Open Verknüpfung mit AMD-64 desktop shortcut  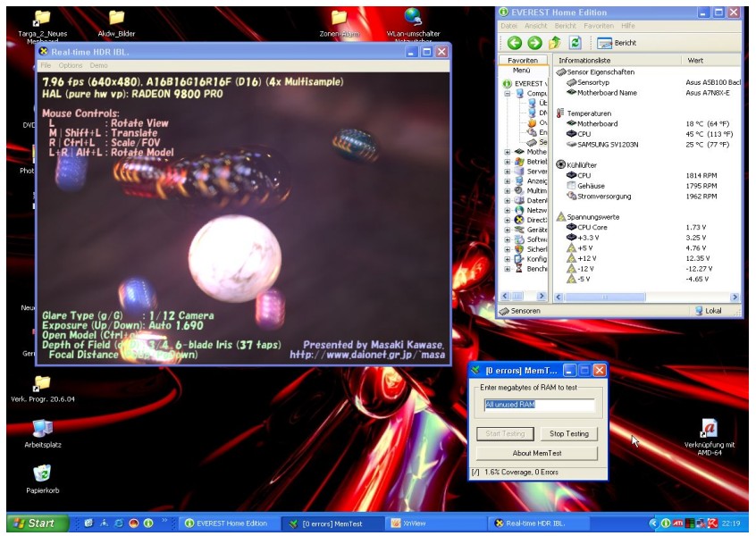710,437
